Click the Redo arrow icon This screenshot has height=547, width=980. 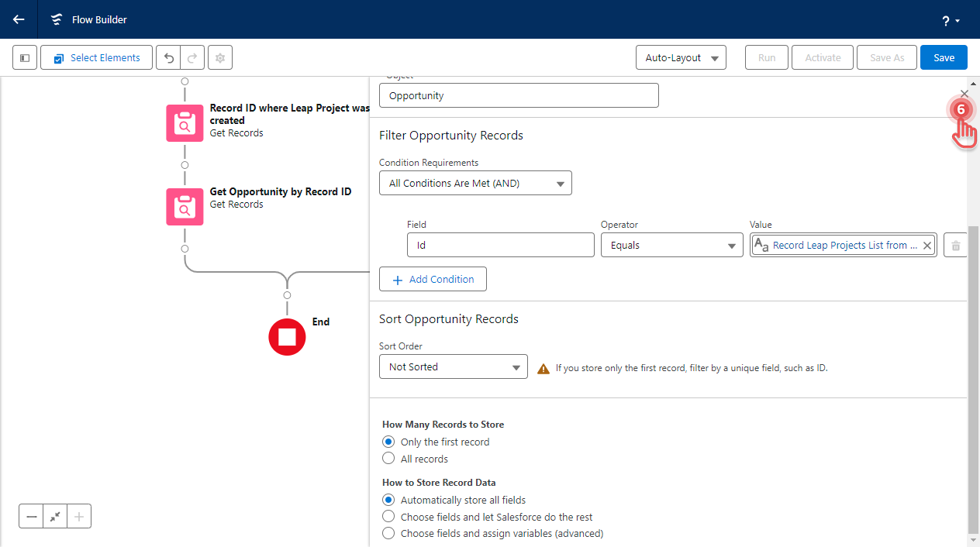(x=191, y=57)
